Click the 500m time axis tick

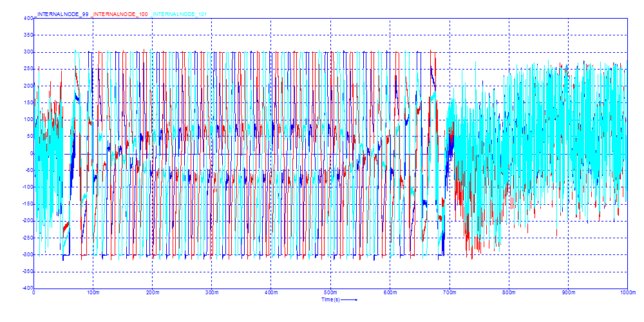[330, 292]
